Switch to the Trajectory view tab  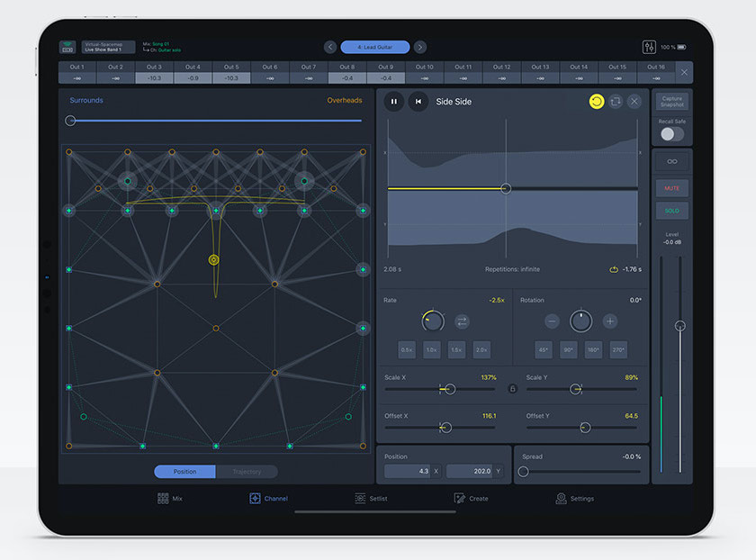click(247, 472)
